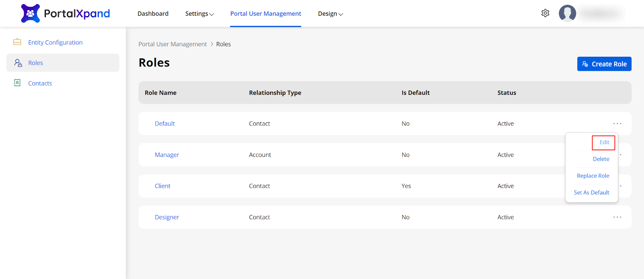Open the Manager role link
This screenshot has height=279, width=644.
point(167,155)
